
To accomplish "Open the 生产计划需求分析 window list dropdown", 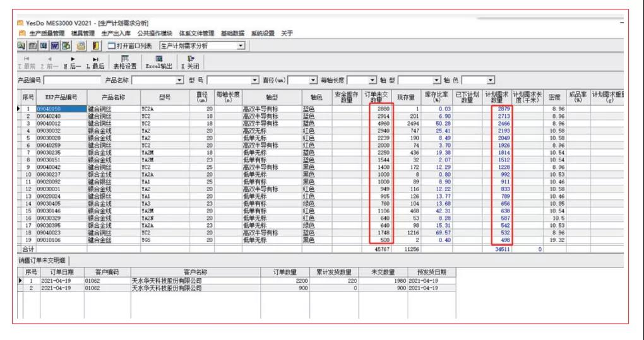I will click(x=241, y=46).
